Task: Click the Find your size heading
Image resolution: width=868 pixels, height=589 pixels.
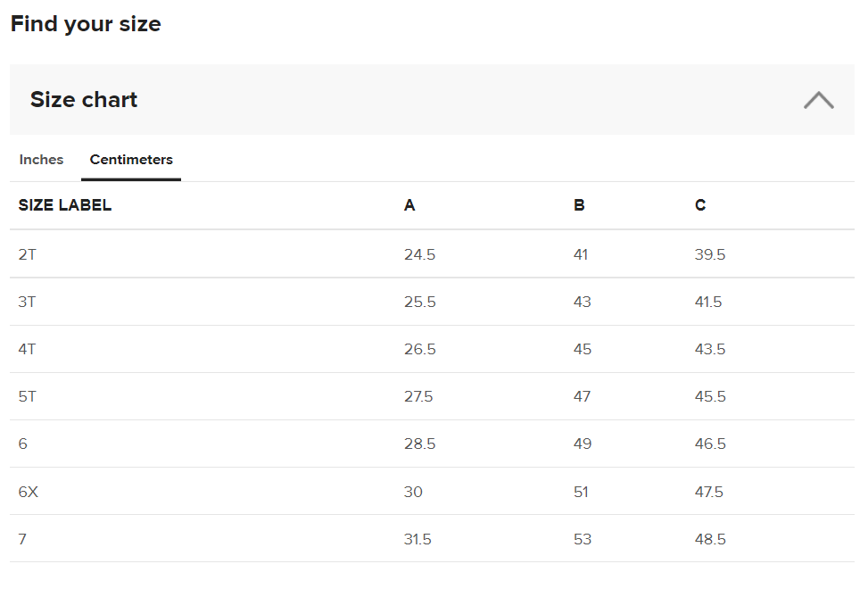Action: 86,24
